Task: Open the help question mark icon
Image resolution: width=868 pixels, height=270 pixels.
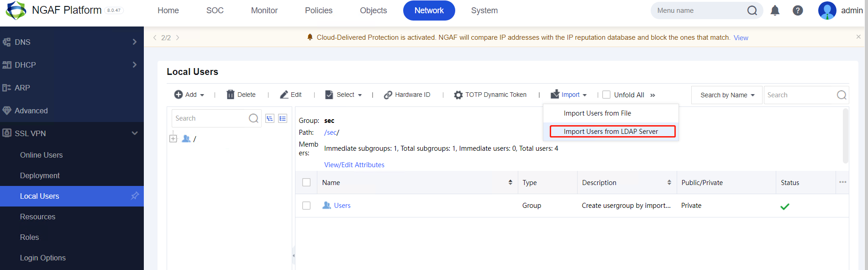Action: (798, 11)
